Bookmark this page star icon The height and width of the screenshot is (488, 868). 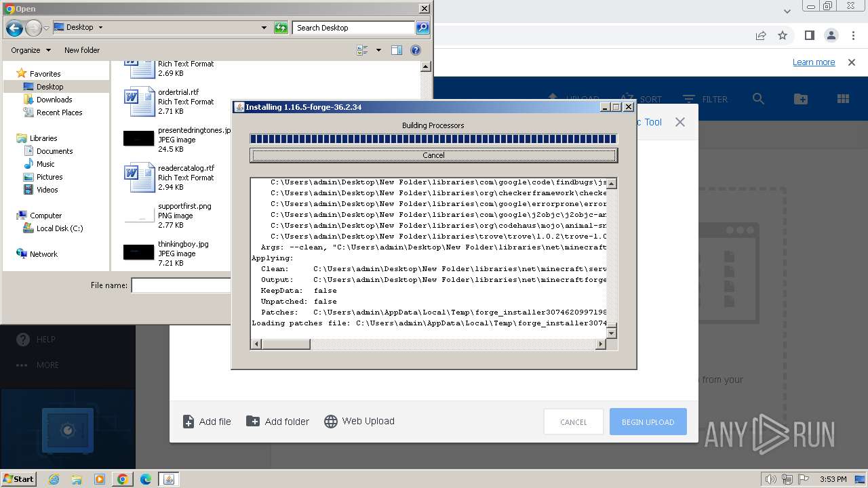[x=783, y=35]
